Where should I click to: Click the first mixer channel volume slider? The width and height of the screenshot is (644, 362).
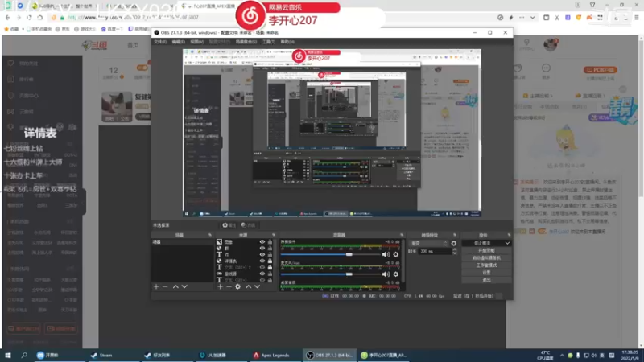(x=330, y=254)
